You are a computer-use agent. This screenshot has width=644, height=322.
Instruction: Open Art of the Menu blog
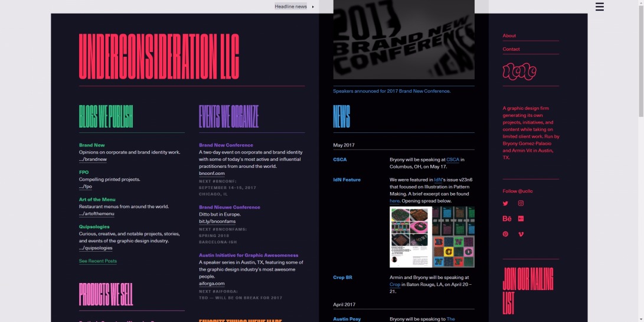point(97,200)
